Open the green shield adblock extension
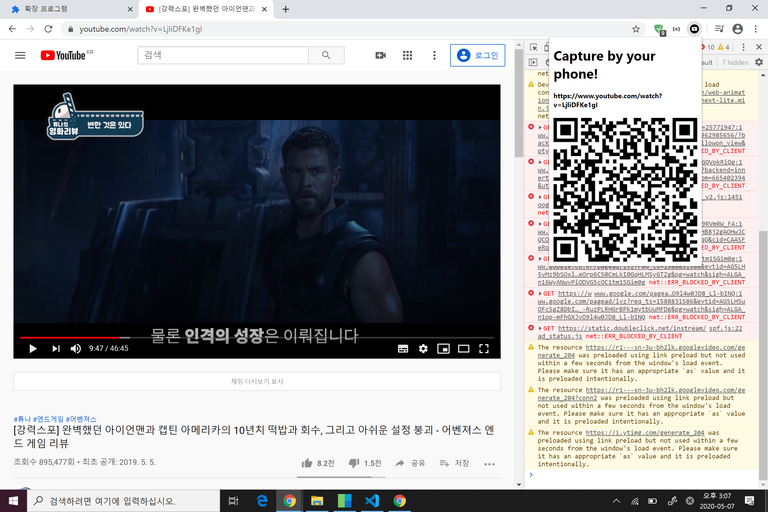The width and height of the screenshot is (768, 512). (659, 30)
